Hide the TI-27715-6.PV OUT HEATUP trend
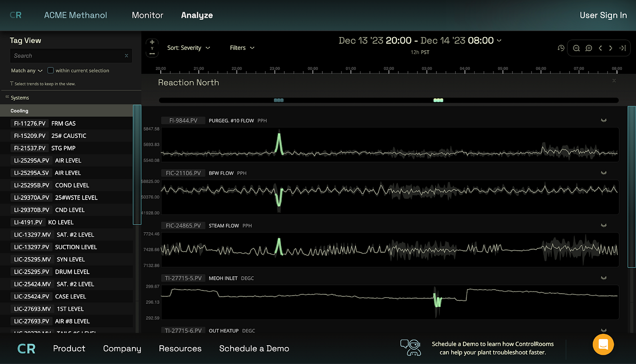This screenshot has width=636, height=364. 604,331
